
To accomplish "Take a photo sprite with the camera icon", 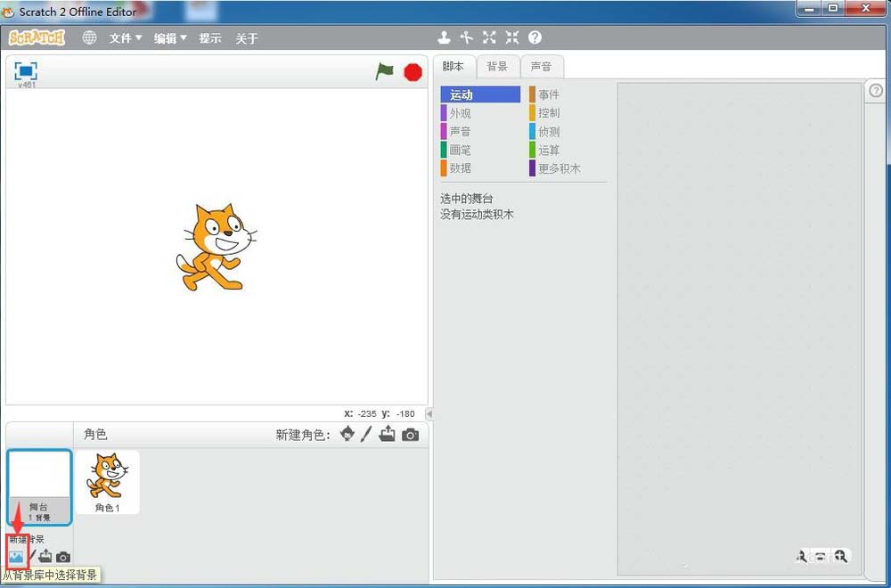I will pyautogui.click(x=409, y=435).
